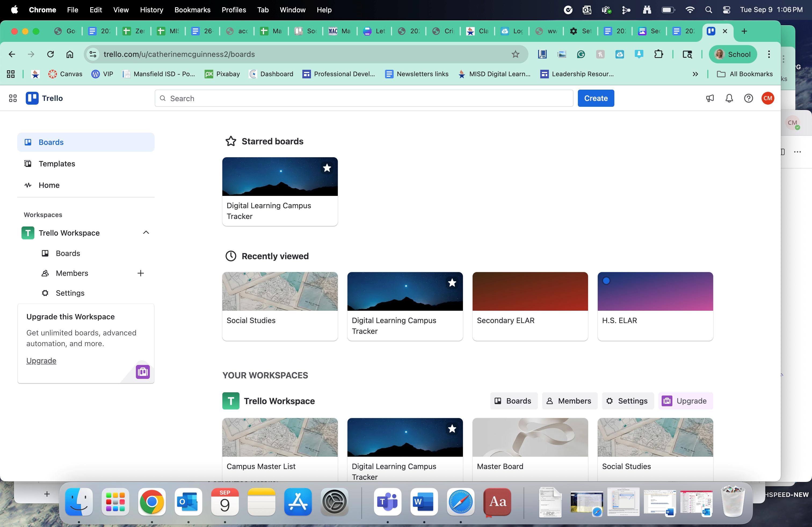Viewport: 812px width, 527px height.
Task: Open the Trello feedback megaphone icon
Action: (x=710, y=98)
